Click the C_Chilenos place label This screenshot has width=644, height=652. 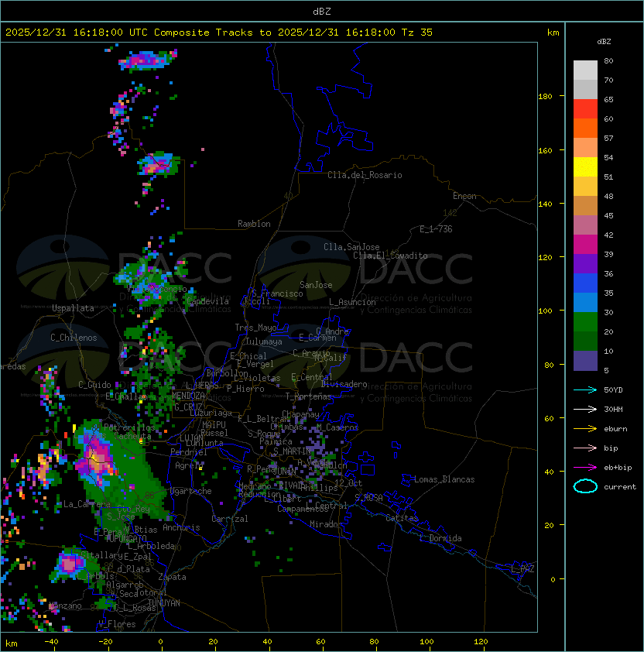(x=74, y=338)
